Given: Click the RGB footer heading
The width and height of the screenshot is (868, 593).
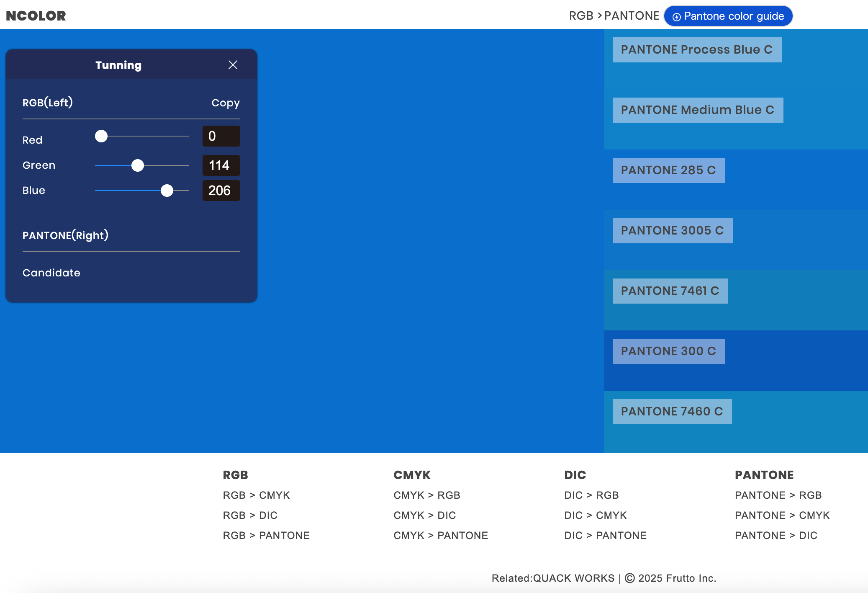Looking at the screenshot, I should (235, 475).
